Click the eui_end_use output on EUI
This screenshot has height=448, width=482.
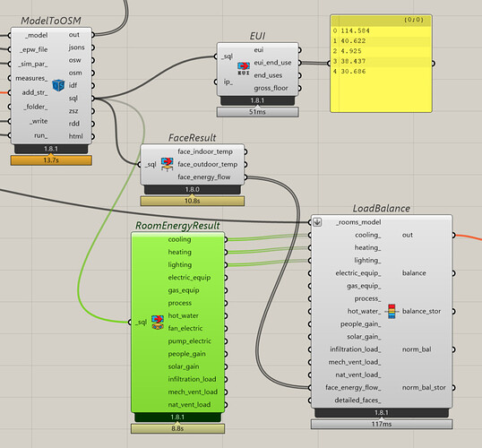coord(272,63)
